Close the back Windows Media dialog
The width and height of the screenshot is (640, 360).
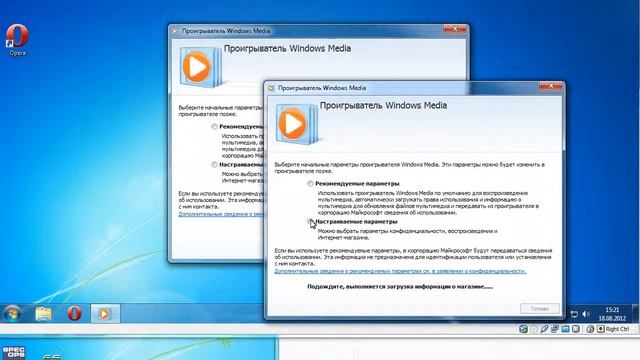point(455,29)
